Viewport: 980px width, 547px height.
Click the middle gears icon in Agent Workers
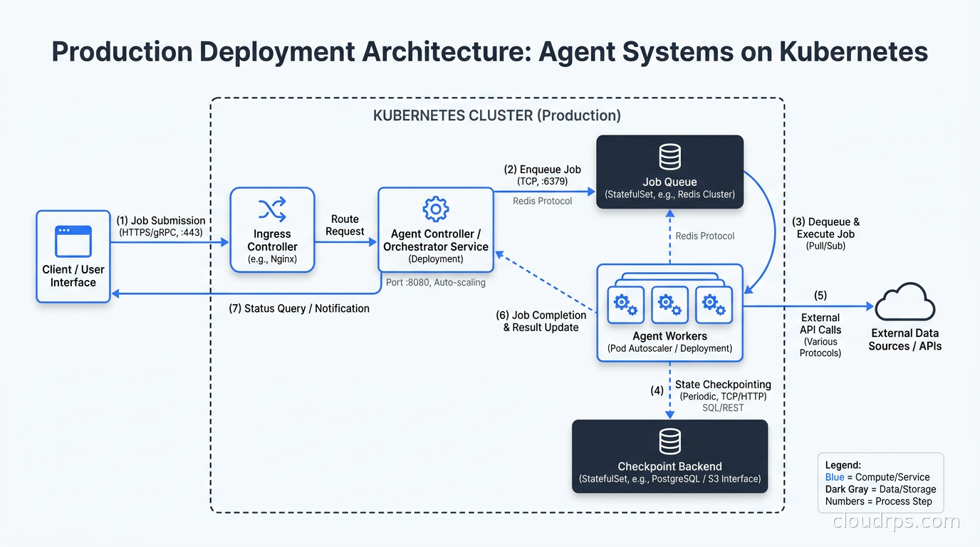(669, 306)
